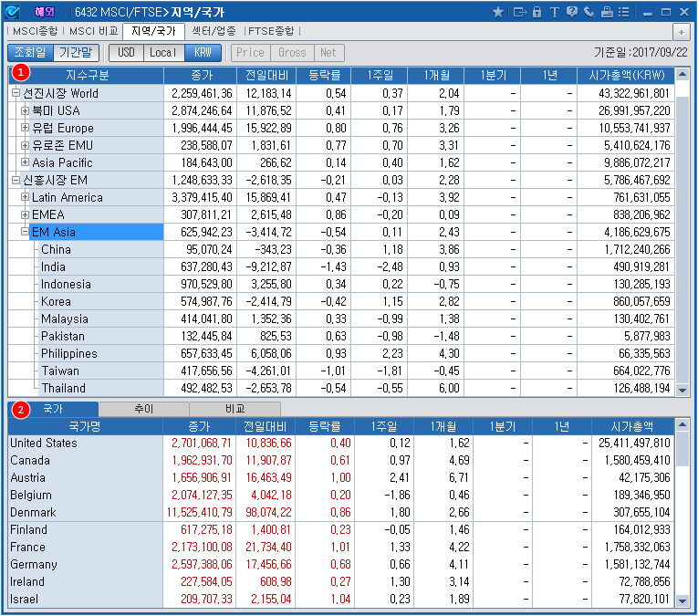Click the pink 해외 badge
698x616 pixels.
coord(44,12)
